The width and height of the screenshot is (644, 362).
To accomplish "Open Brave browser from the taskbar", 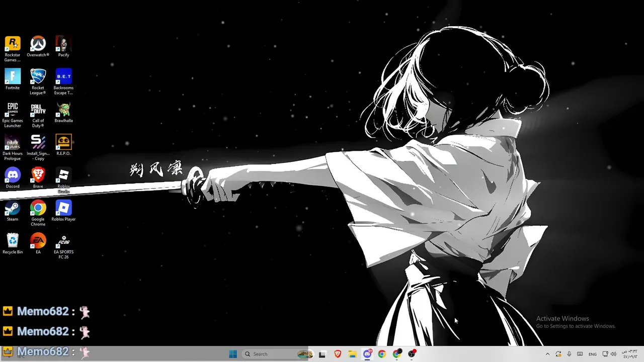I will 338,354.
